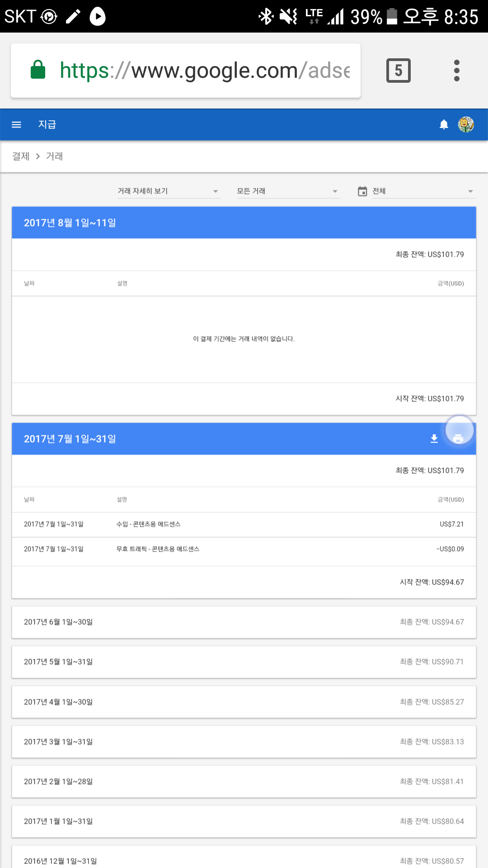This screenshot has width=488, height=868.
Task: Expand the 2017년 5월 1일~31일 row
Action: pos(244,662)
